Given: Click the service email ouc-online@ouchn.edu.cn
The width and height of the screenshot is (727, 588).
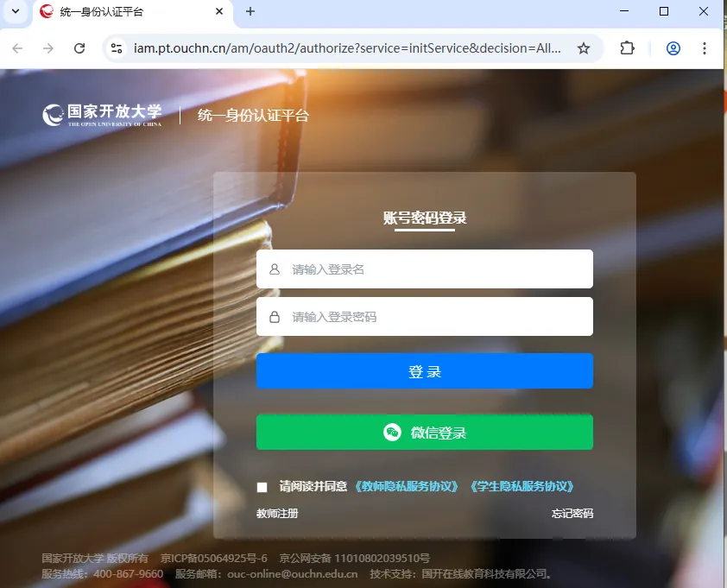Looking at the screenshot, I should point(292,573).
